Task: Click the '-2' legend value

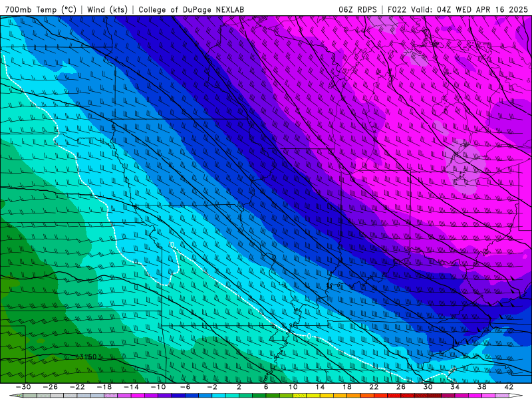Action: click(212, 387)
